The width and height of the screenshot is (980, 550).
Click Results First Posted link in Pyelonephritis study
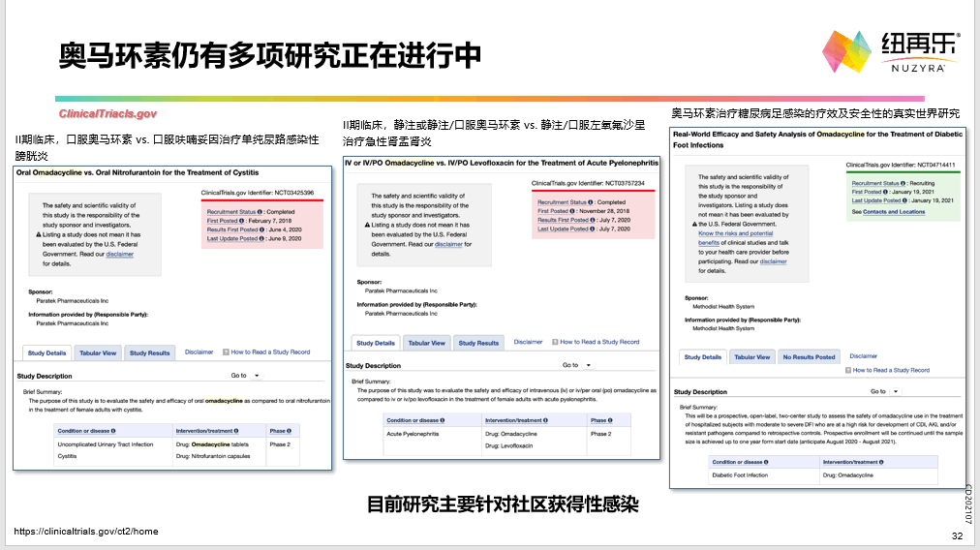[565, 220]
